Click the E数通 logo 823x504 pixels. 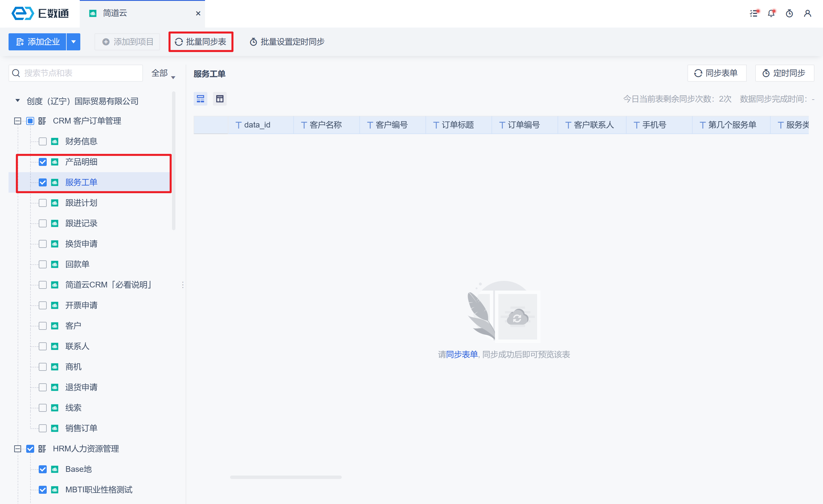point(40,13)
